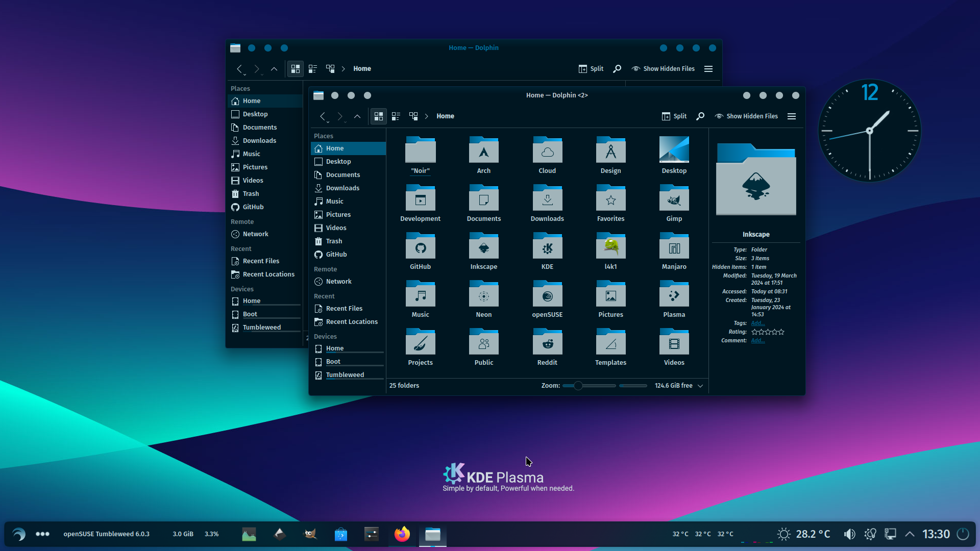
Task: Click breadcrumb chevron before Home in Dolphin <2>
Action: 427,116
